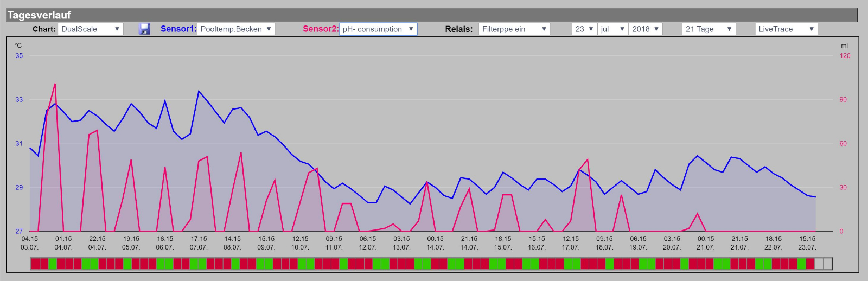Click the Chart: label
868x281 pixels.
44,29
